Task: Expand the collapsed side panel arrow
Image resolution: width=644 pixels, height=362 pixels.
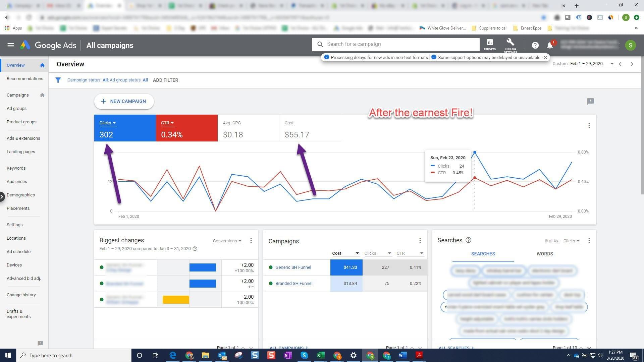Action: click(2, 197)
